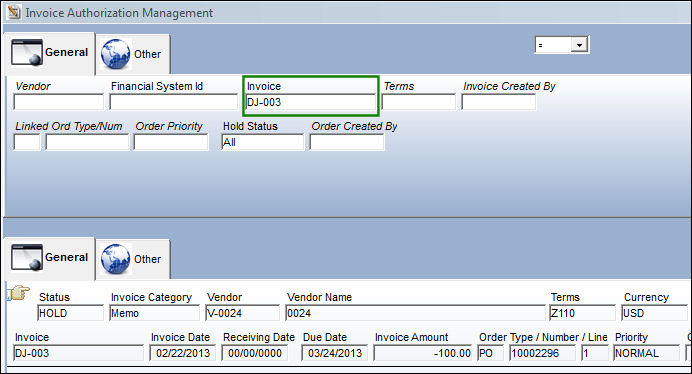Click the Financial System Id label

(157, 86)
